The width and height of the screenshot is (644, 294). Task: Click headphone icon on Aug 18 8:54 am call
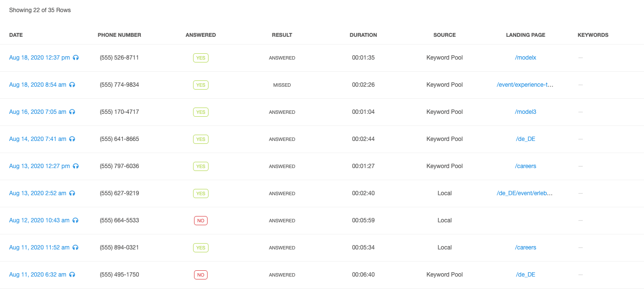pyautogui.click(x=72, y=85)
